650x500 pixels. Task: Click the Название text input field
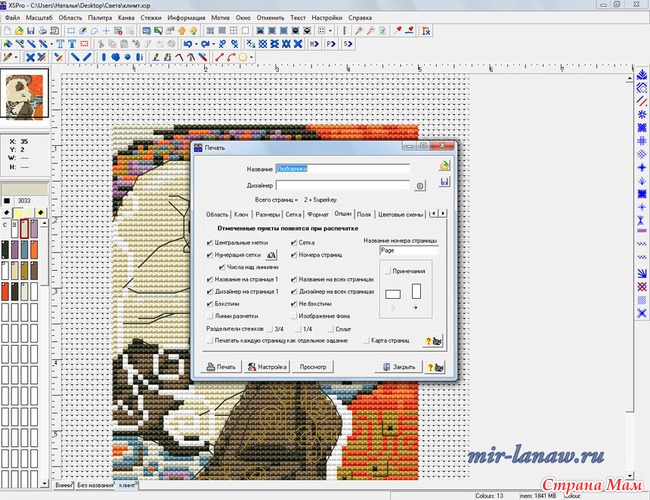[342, 168]
